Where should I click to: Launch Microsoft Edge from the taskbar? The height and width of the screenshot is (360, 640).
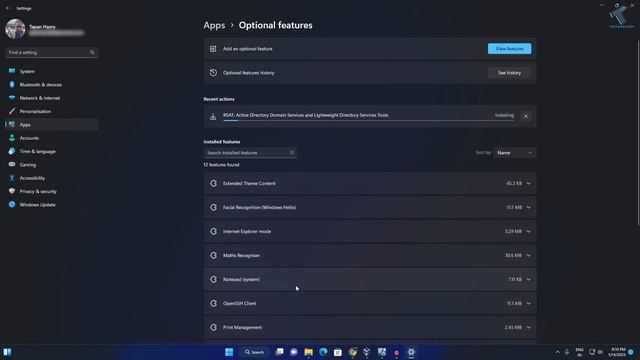[323, 352]
